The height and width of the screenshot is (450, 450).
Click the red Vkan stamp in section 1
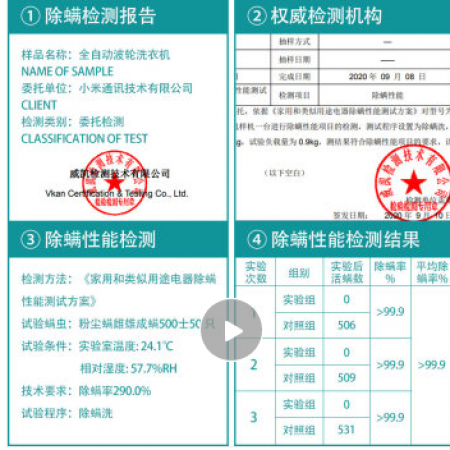[x=115, y=183]
